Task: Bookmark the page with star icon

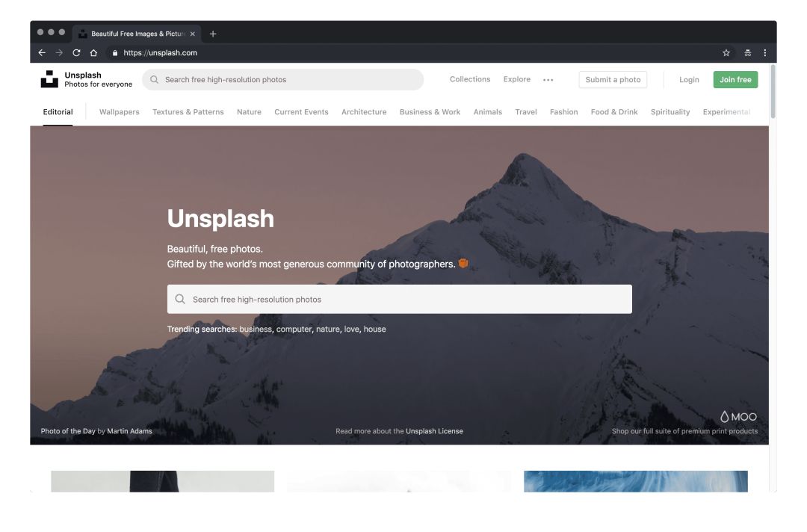Action: coord(726,52)
